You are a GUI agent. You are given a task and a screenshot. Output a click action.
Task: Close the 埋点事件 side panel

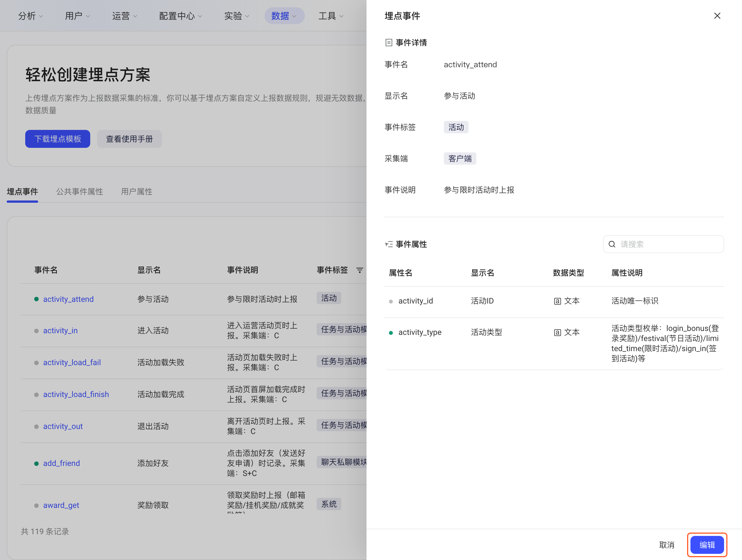pos(717,16)
